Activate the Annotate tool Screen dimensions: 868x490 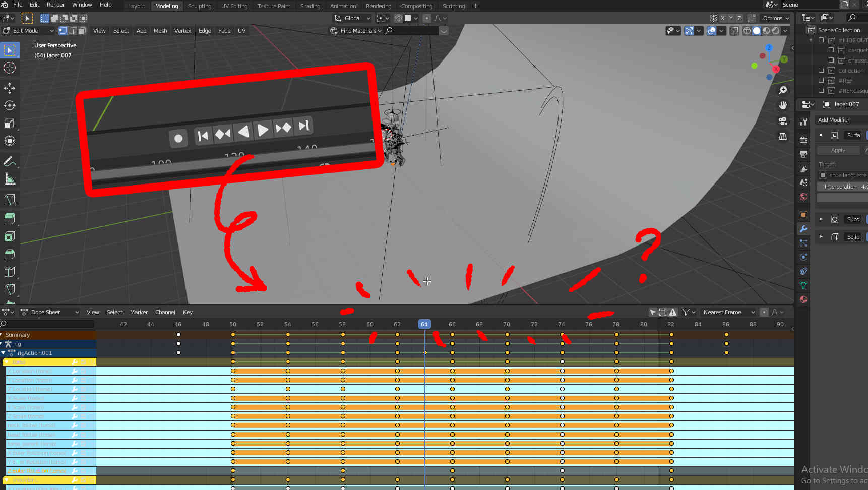(10, 162)
